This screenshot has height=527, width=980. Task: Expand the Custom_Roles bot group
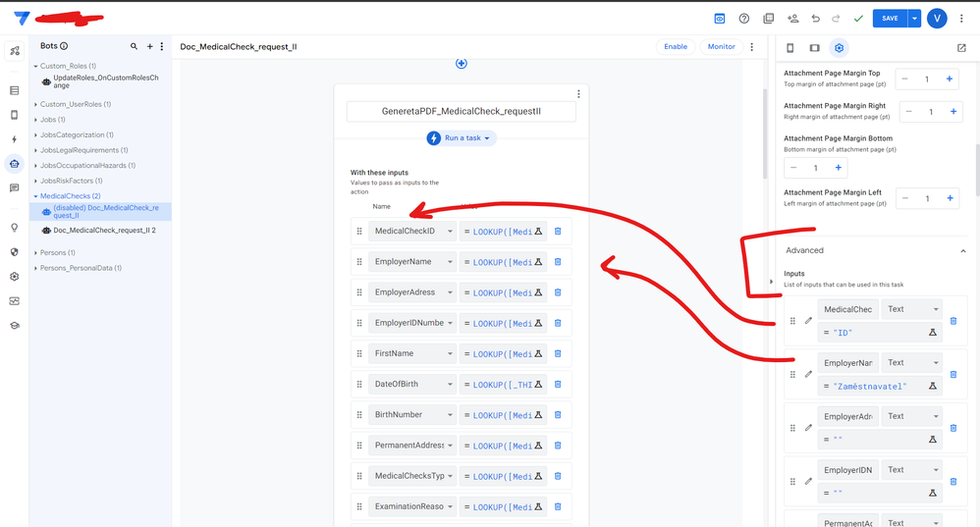pyautogui.click(x=35, y=66)
